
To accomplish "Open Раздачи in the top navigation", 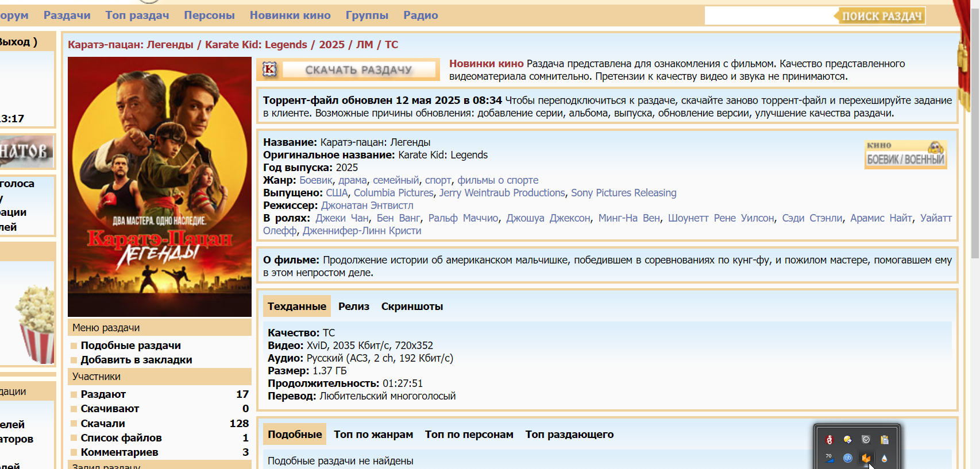I will 67,15.
